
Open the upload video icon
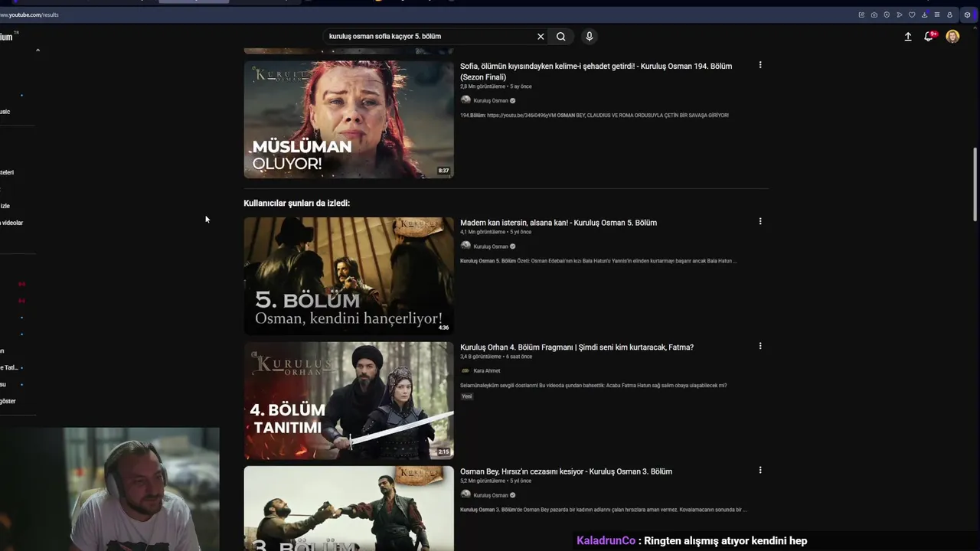pyautogui.click(x=908, y=36)
